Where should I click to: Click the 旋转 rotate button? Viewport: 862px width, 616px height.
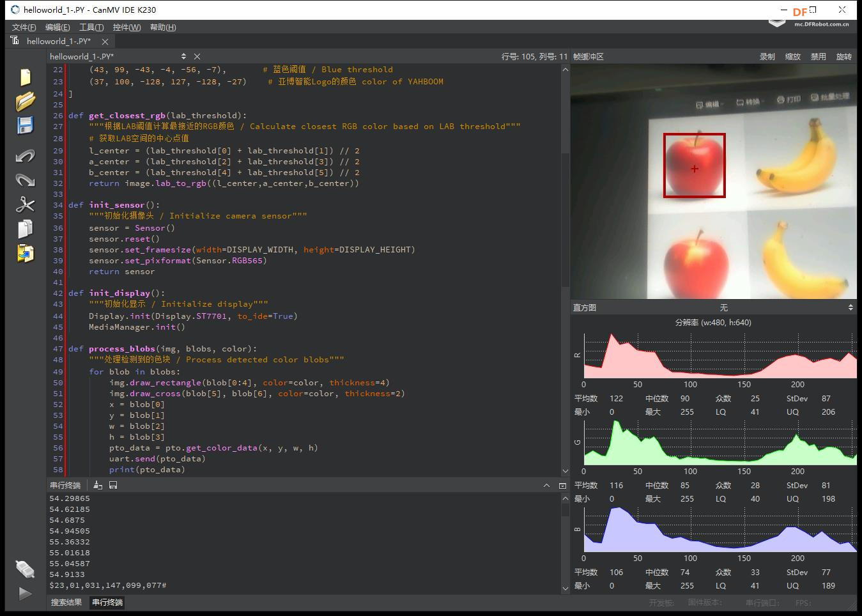click(844, 57)
